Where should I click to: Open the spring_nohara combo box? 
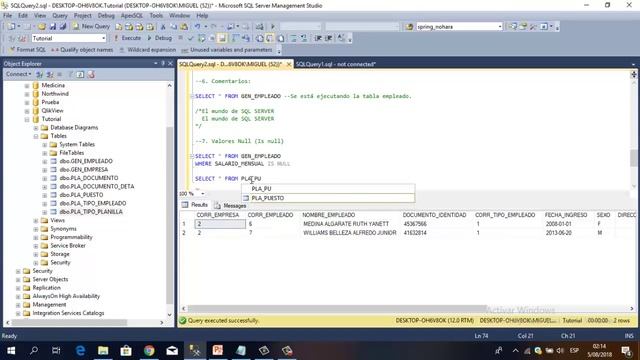click(500, 27)
